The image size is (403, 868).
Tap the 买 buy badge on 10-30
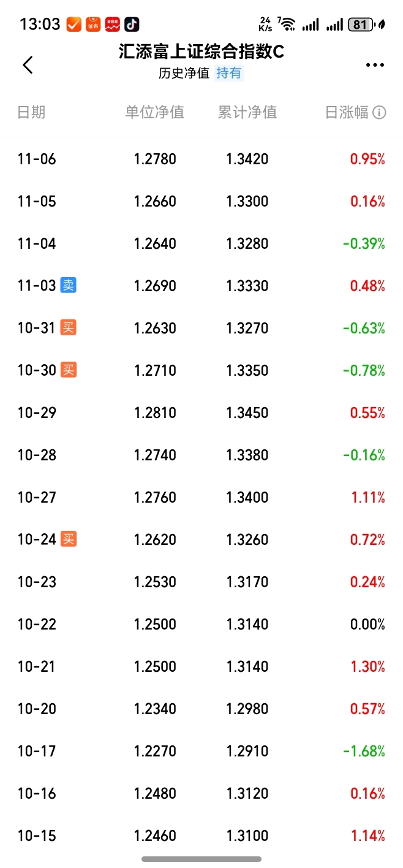(69, 370)
